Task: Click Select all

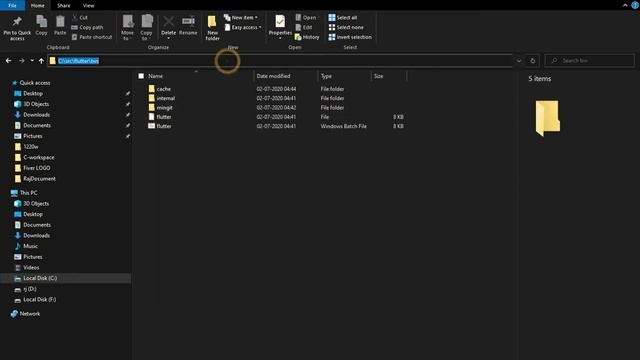Action: [x=343, y=18]
